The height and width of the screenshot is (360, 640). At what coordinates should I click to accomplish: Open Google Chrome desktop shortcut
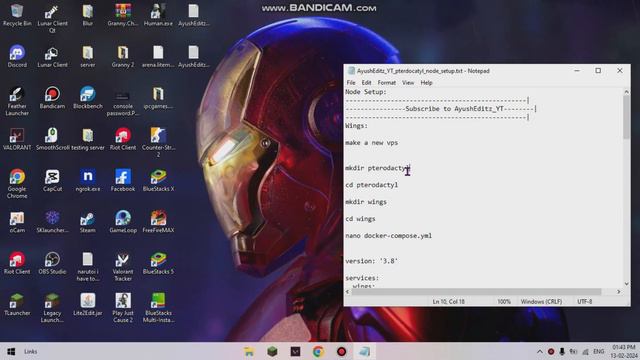tap(17, 184)
